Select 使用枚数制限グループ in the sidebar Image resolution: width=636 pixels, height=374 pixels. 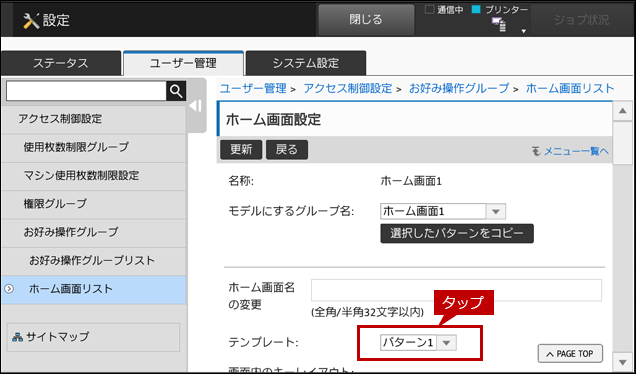(94, 147)
